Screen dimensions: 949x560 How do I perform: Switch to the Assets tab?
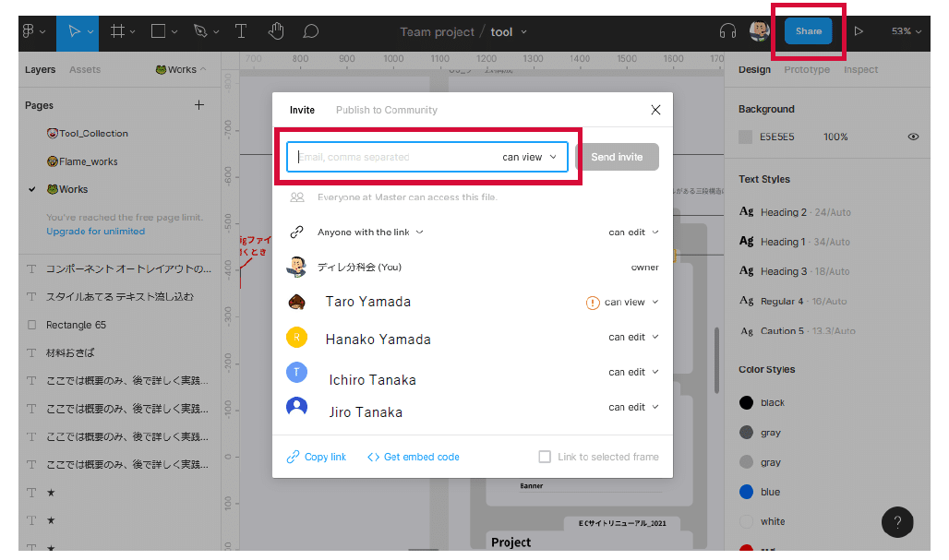point(85,69)
